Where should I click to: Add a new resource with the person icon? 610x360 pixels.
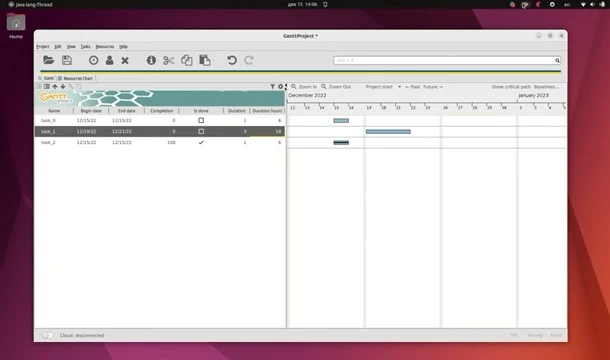pyautogui.click(x=110, y=60)
